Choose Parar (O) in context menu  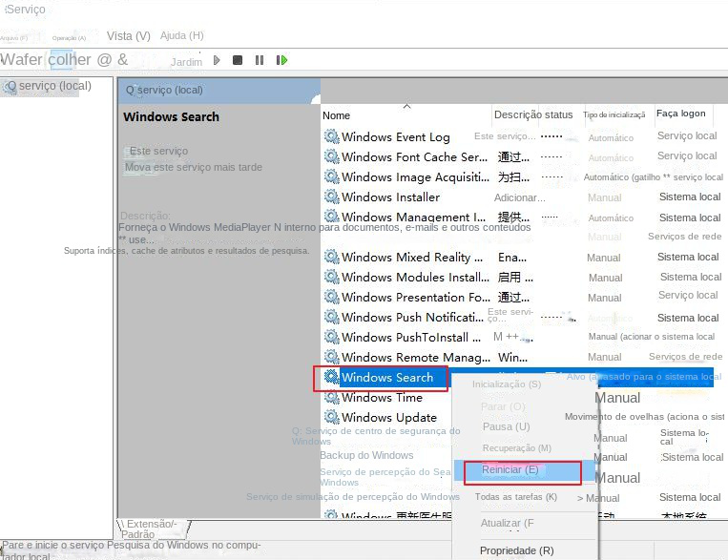(503, 406)
